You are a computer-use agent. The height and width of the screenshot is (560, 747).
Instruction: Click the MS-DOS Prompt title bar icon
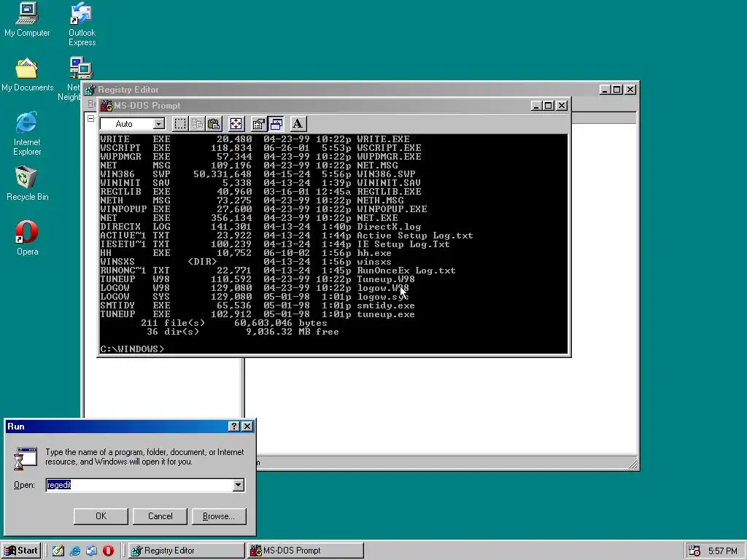[106, 105]
